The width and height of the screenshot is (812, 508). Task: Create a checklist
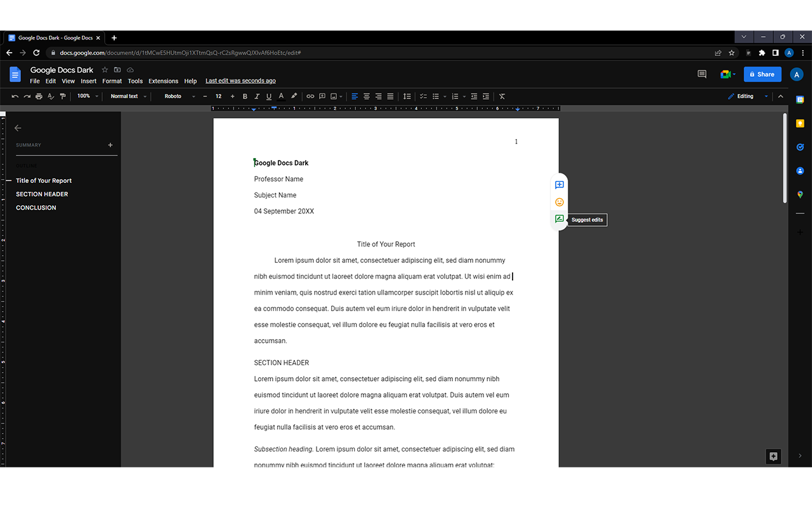[x=423, y=97]
